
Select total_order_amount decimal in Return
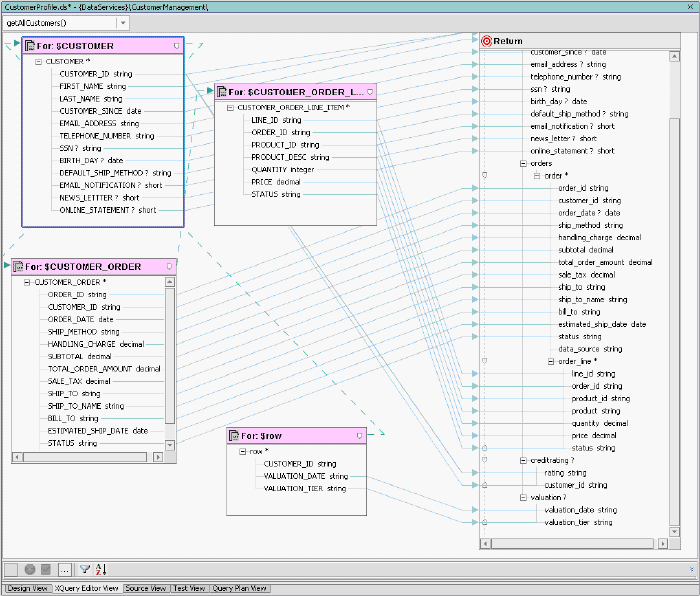point(605,263)
